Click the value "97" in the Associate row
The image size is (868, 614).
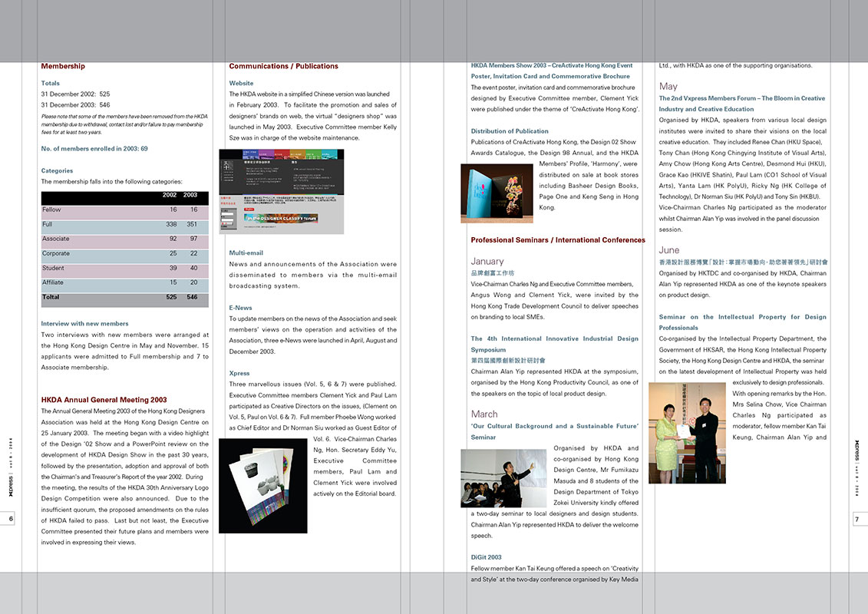[x=193, y=239]
